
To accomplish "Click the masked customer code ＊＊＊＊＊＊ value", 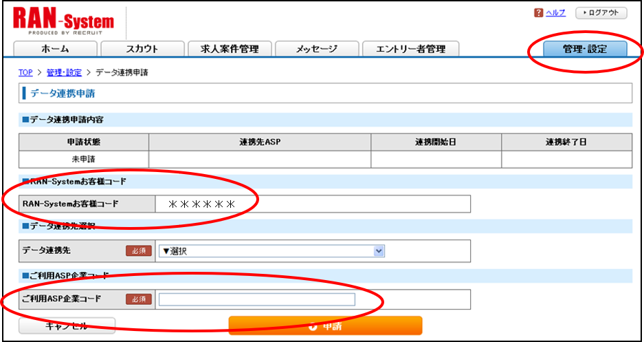I will 201,204.
